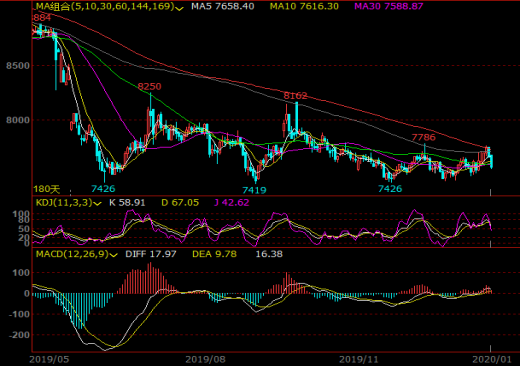The height and width of the screenshot is (366, 521).
Task: Click the -200 MACD axis label
Action: click(19, 335)
